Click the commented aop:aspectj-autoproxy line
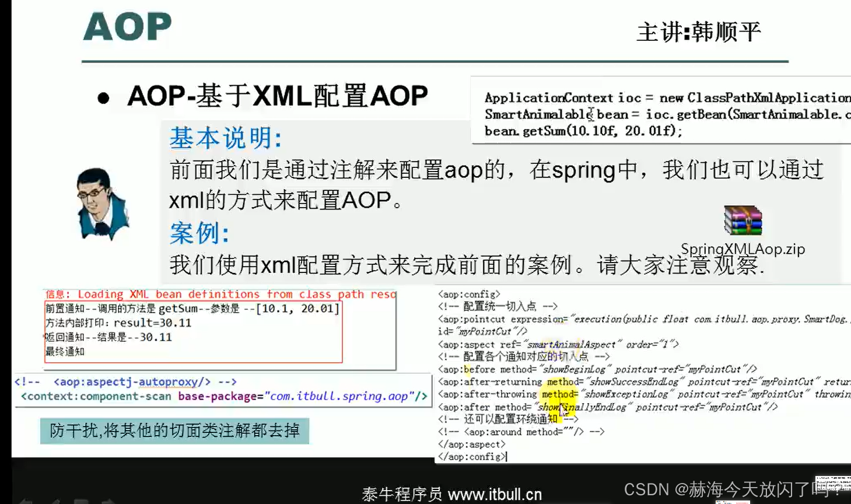Screen dimensions: 851x504 pos(125,382)
